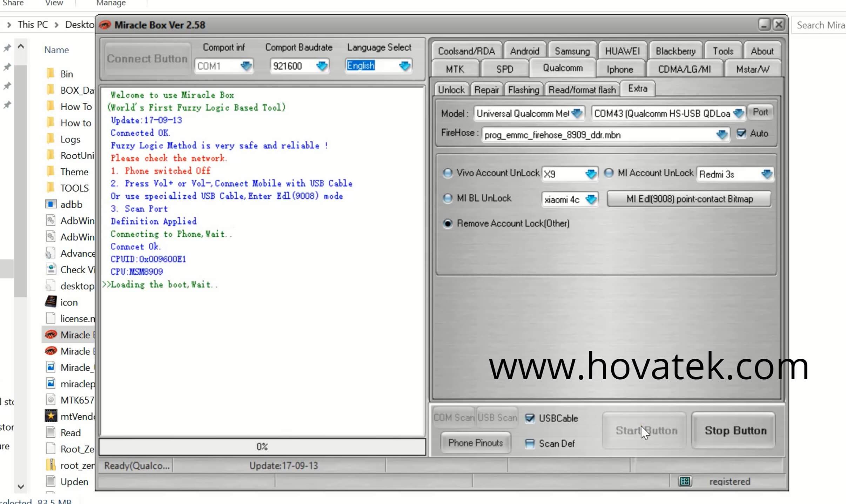The height and width of the screenshot is (504, 846).
Task: Open the Comport inf COM1 dropdown
Action: coord(246,66)
